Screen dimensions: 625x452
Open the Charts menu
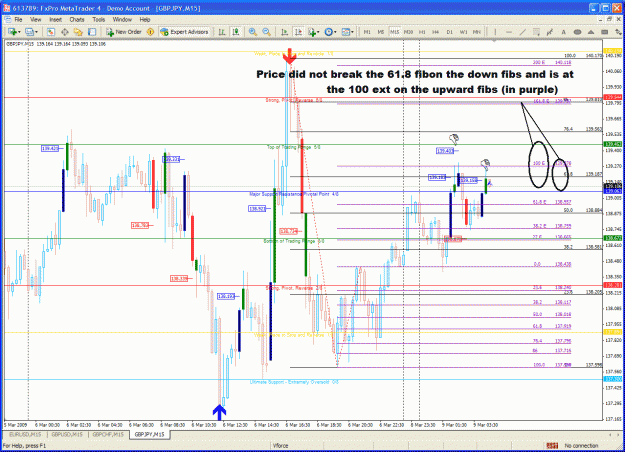[77, 19]
